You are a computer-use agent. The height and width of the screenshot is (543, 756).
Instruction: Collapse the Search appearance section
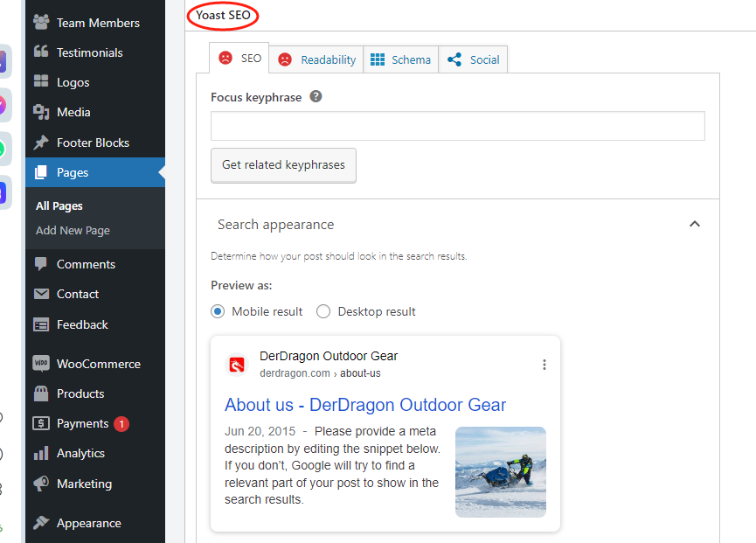(x=695, y=225)
